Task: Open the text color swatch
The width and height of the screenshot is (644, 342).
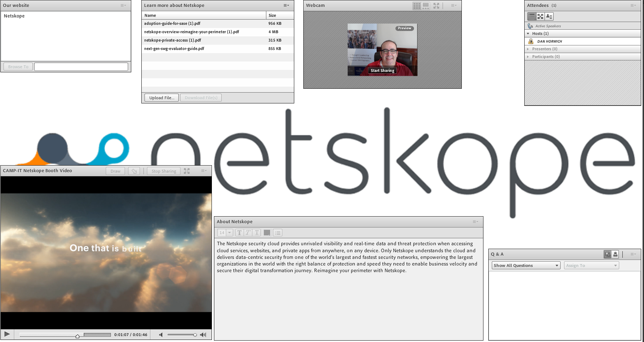Action: click(267, 233)
